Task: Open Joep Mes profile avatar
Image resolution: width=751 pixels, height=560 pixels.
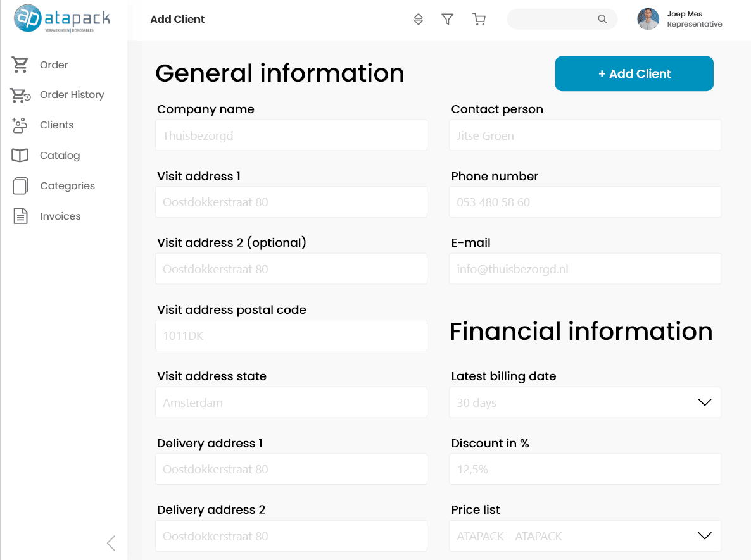Action: (x=648, y=20)
